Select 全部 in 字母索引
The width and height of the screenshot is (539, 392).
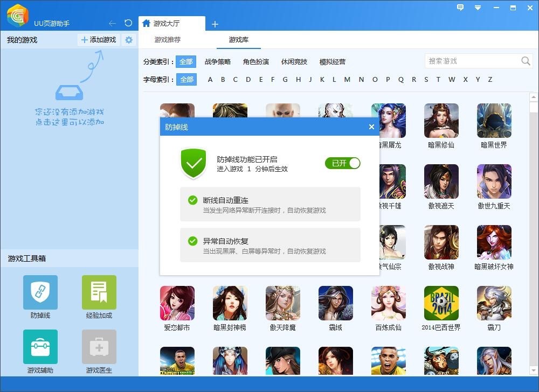[x=186, y=80]
